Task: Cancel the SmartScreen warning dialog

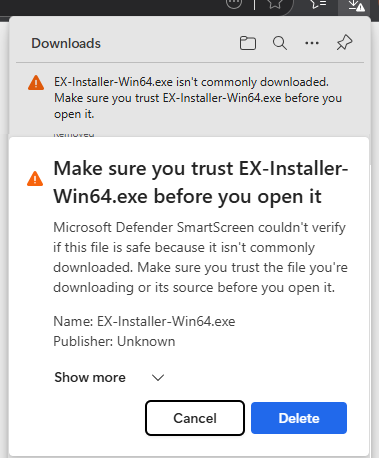Action: click(195, 418)
